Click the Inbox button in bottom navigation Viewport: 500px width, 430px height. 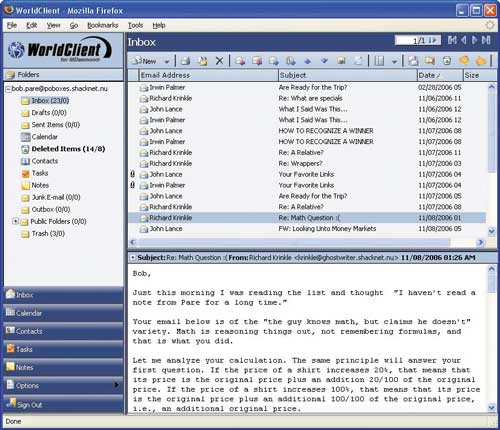(63, 295)
